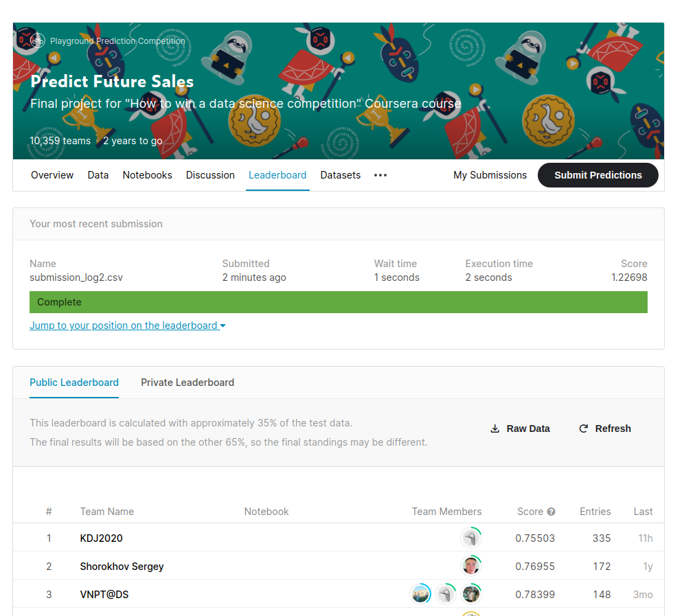
Task: Click KDJ2020 score 0.75503
Action: [x=535, y=538]
